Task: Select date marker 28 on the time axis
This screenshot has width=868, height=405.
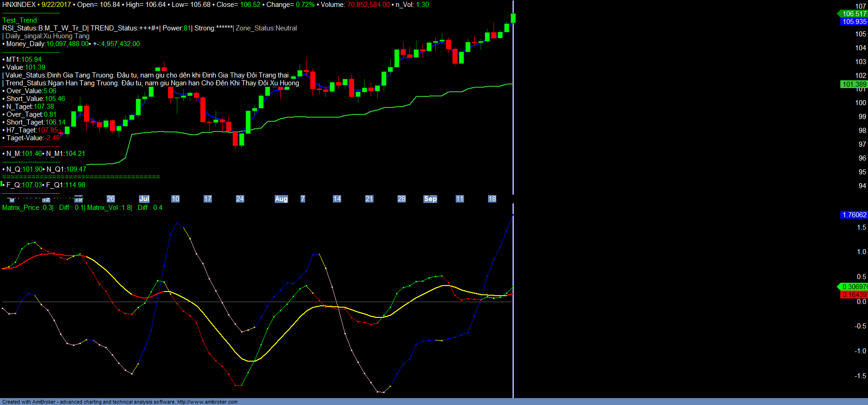Action: point(402,199)
